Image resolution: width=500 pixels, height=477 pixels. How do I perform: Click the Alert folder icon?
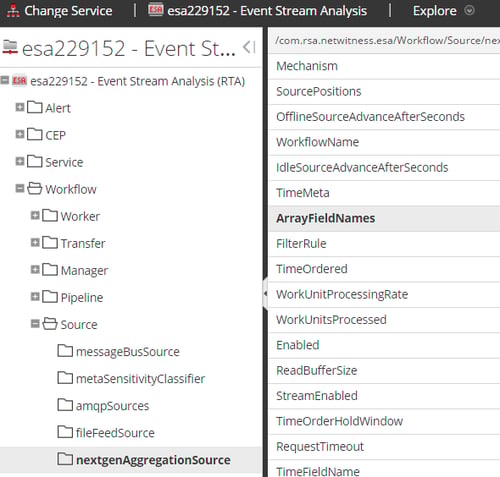click(35, 107)
